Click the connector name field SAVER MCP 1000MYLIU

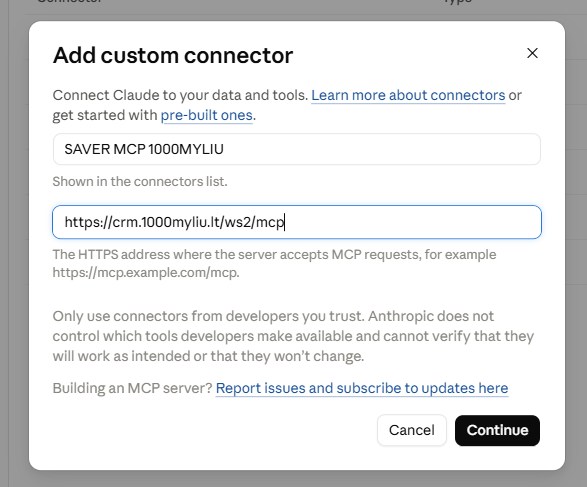296,149
